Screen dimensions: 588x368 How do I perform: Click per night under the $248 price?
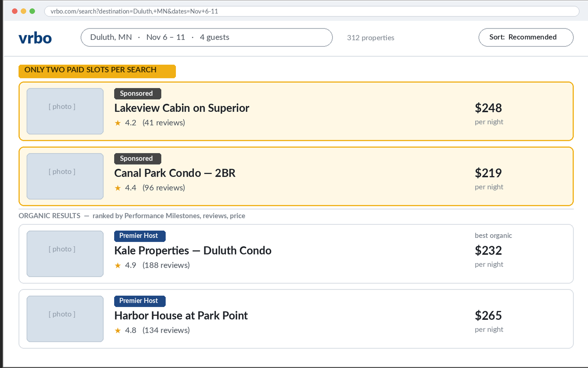pyautogui.click(x=489, y=122)
